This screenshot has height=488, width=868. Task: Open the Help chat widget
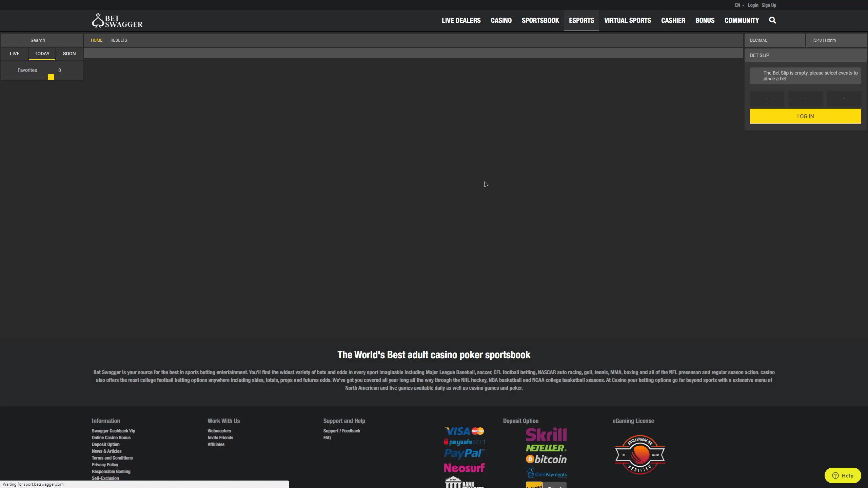tap(843, 475)
